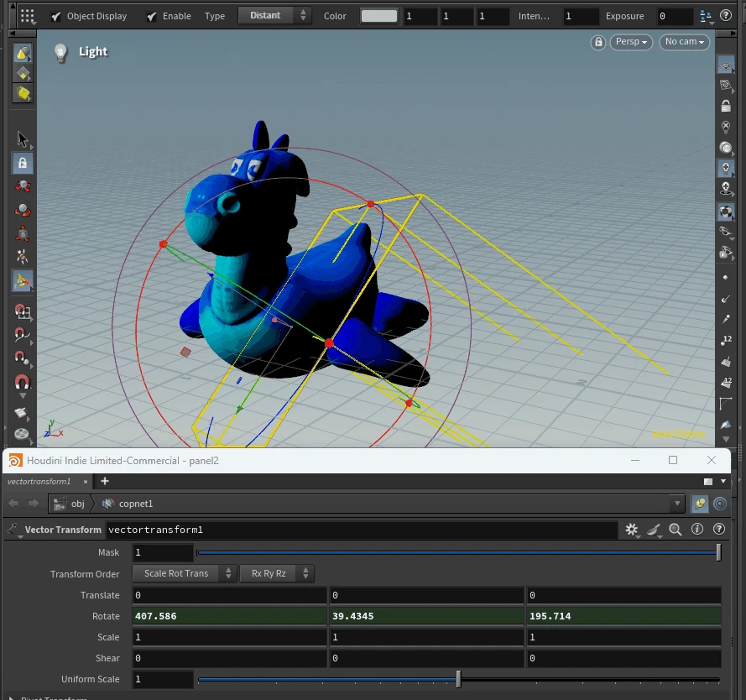The image size is (746, 700).
Task: Click the obj path segment
Action: click(70, 504)
